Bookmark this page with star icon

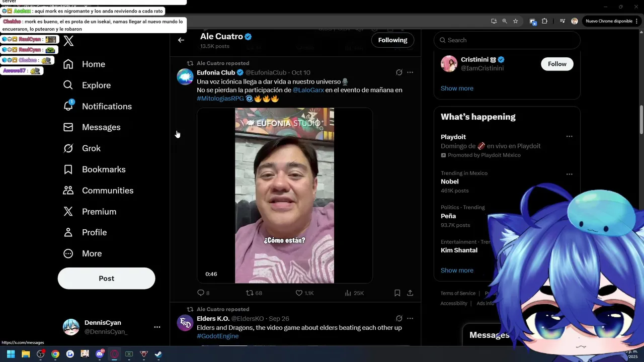click(x=516, y=21)
